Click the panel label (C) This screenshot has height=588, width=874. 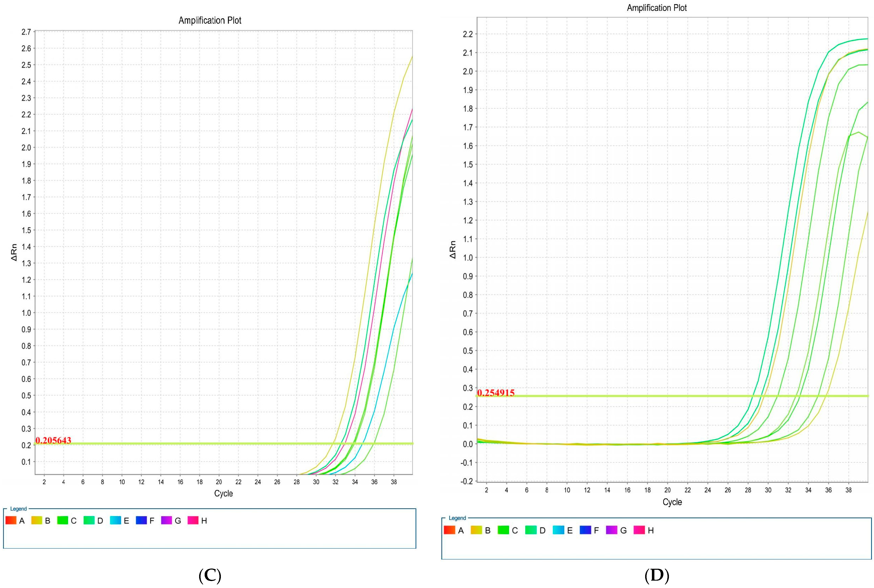209,575
